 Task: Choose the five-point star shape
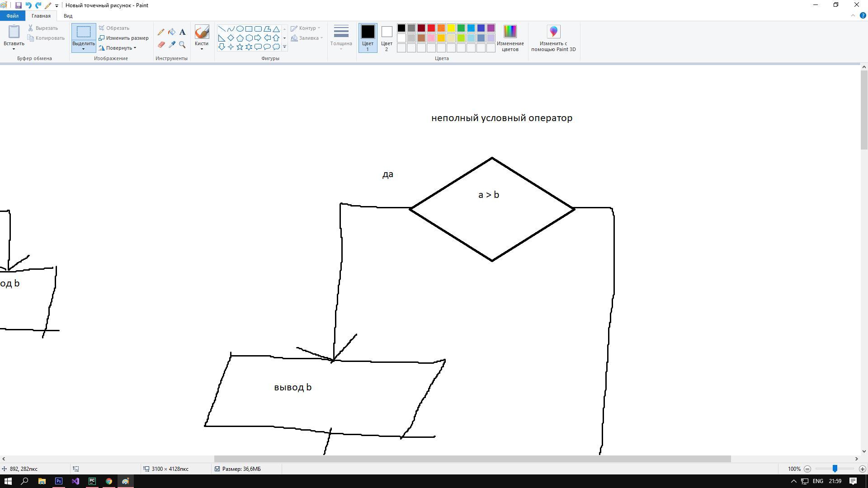(x=240, y=47)
